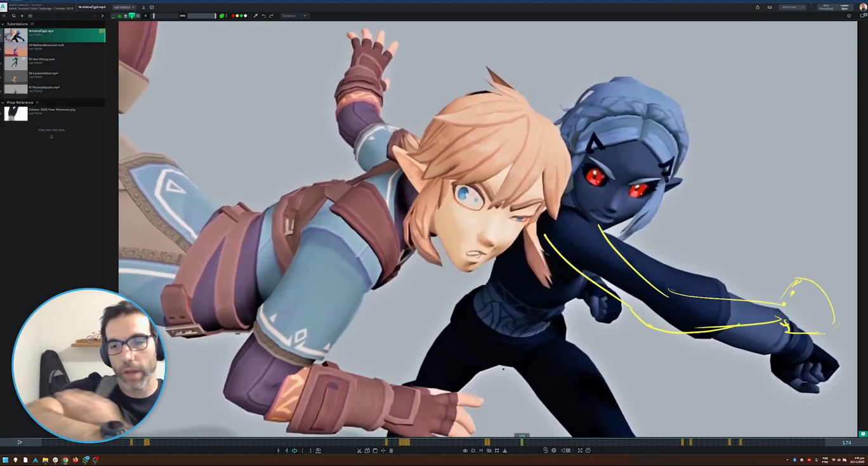Click the eyedropper color picker tool
The height and width of the screenshot is (466, 868).
coord(256,16)
